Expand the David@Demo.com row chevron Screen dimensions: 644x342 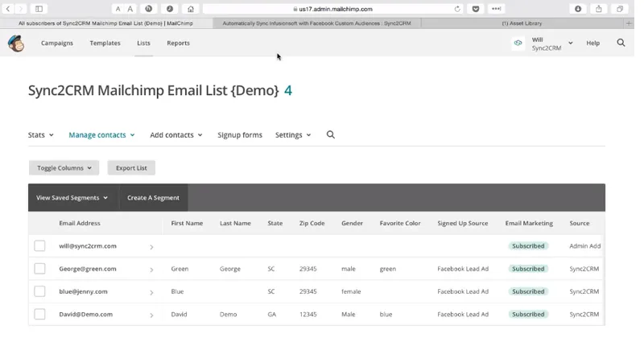point(151,315)
